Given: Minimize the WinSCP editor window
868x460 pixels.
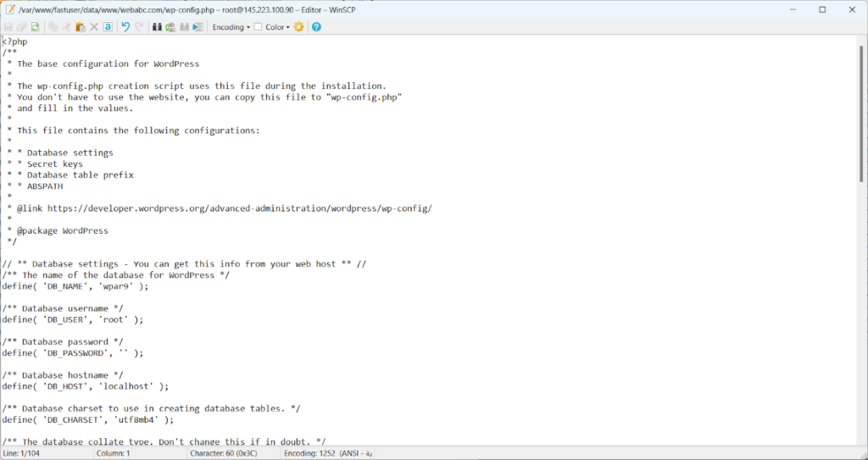Looking at the screenshot, I should click(792, 9).
